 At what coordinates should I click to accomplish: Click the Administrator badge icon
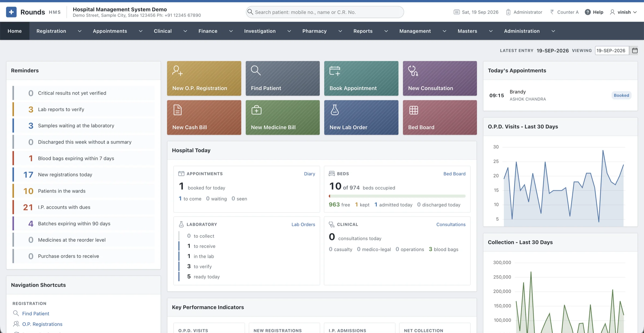[x=508, y=12]
